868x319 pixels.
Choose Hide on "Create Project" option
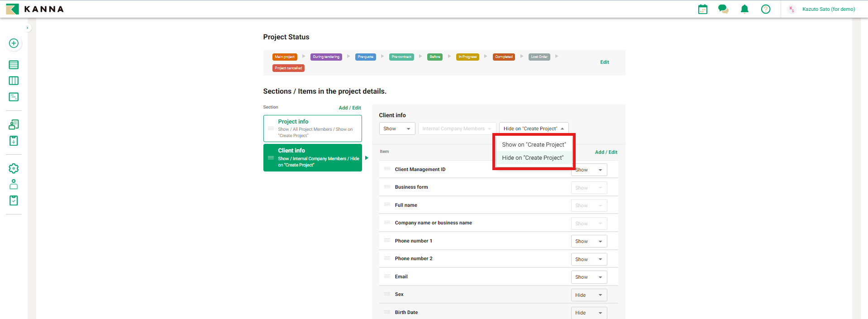point(533,158)
